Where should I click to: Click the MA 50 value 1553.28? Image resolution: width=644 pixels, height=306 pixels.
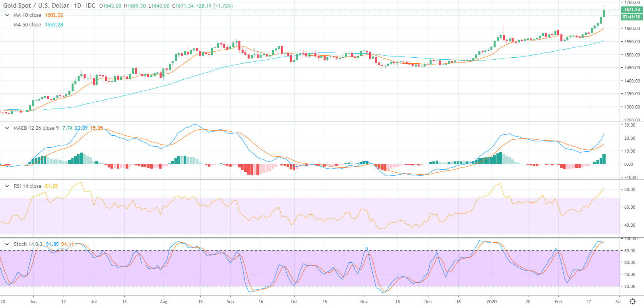(54, 25)
